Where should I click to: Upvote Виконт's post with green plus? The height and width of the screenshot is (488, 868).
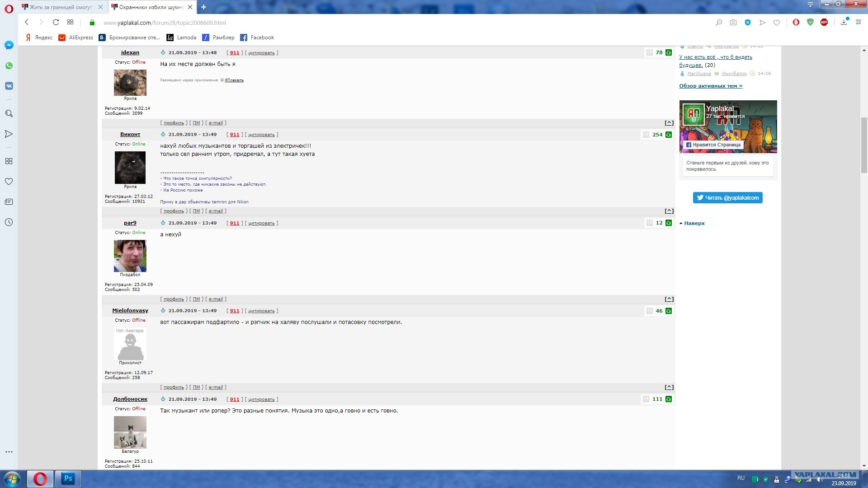pos(669,135)
